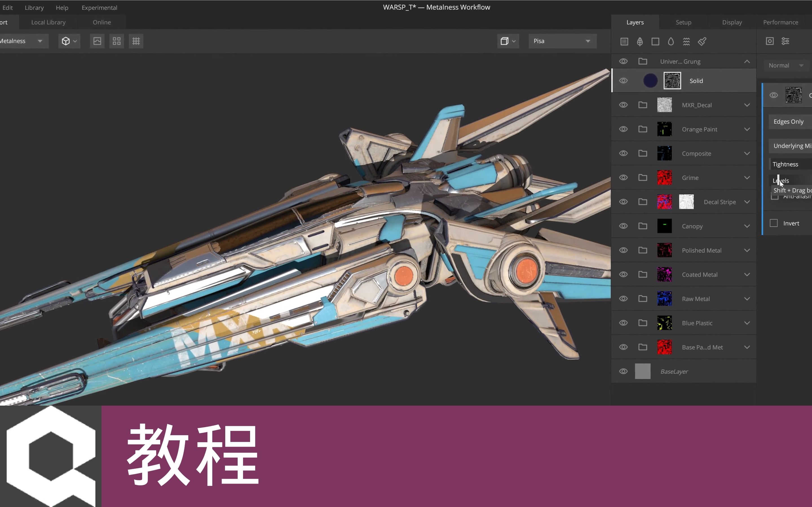Click the dark blue color swatch on Solid layer
812x507 pixels.
click(650, 81)
